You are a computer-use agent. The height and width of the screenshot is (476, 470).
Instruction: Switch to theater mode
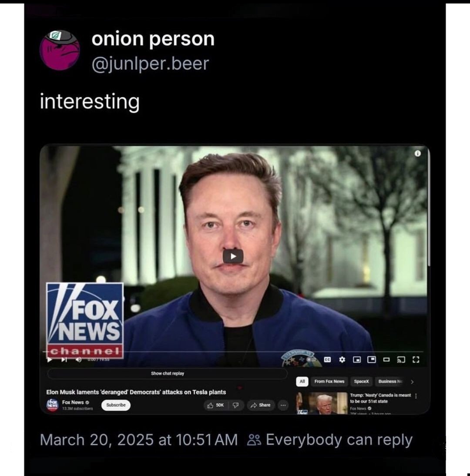tap(386, 359)
